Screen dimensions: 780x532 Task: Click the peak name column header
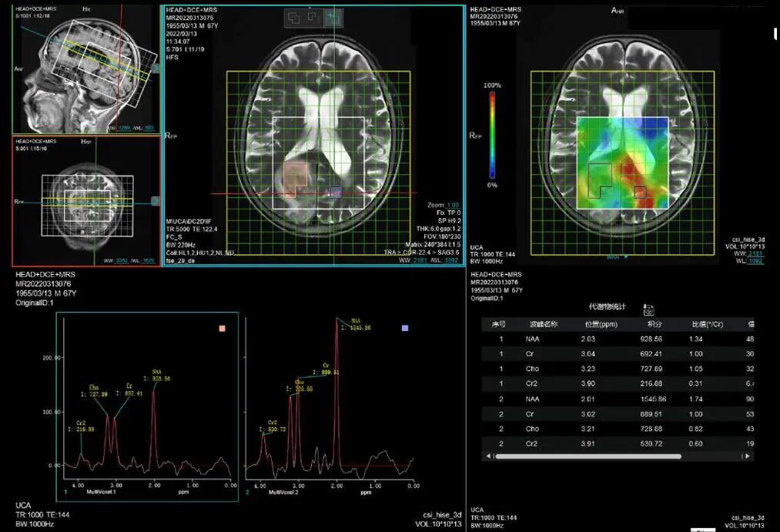point(544,324)
